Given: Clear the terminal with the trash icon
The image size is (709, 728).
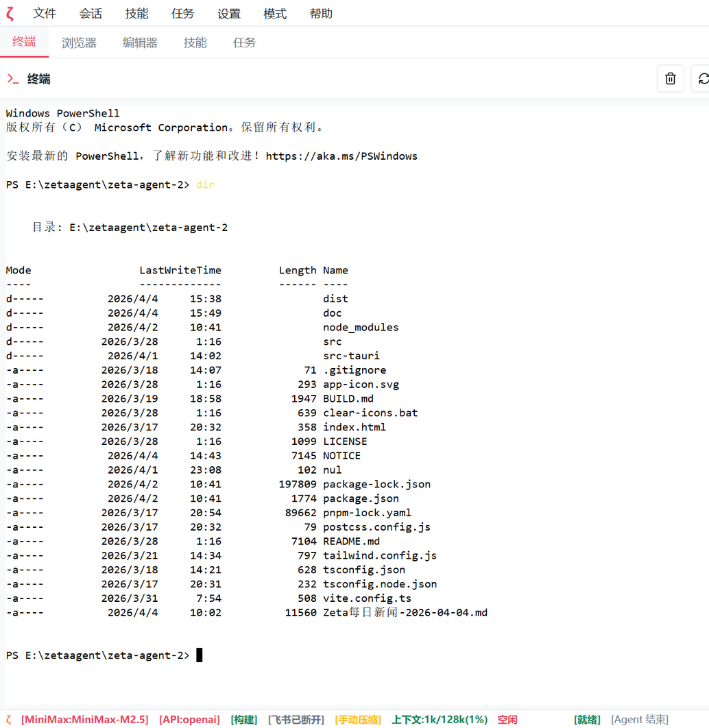Looking at the screenshot, I should click(670, 78).
